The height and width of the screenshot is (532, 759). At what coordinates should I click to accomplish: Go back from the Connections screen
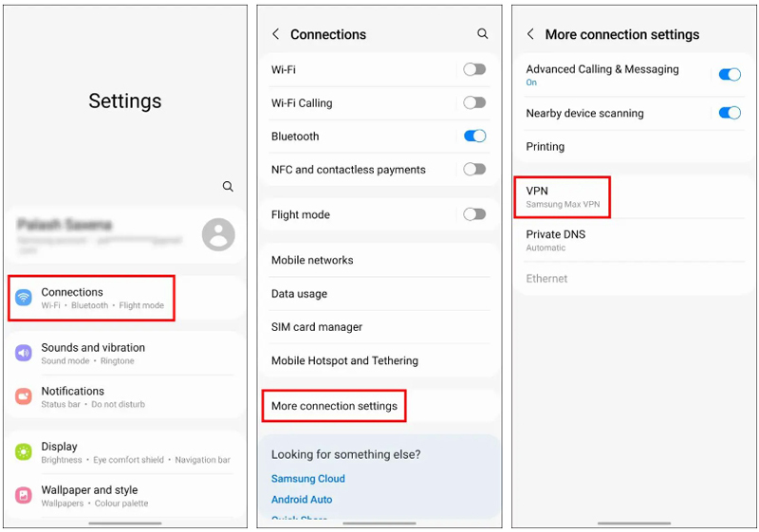(276, 34)
